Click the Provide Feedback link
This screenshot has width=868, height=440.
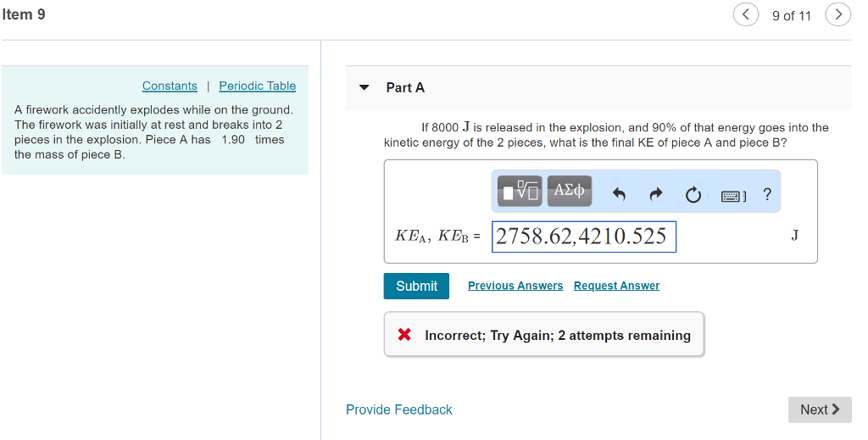399,409
